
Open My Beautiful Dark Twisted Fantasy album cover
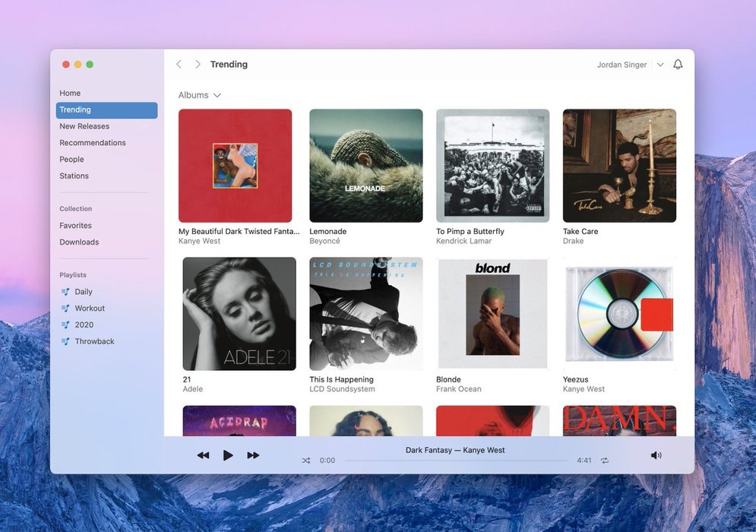point(236,166)
